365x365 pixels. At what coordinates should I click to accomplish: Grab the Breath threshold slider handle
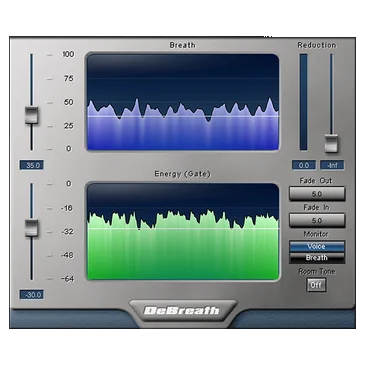tap(32, 115)
